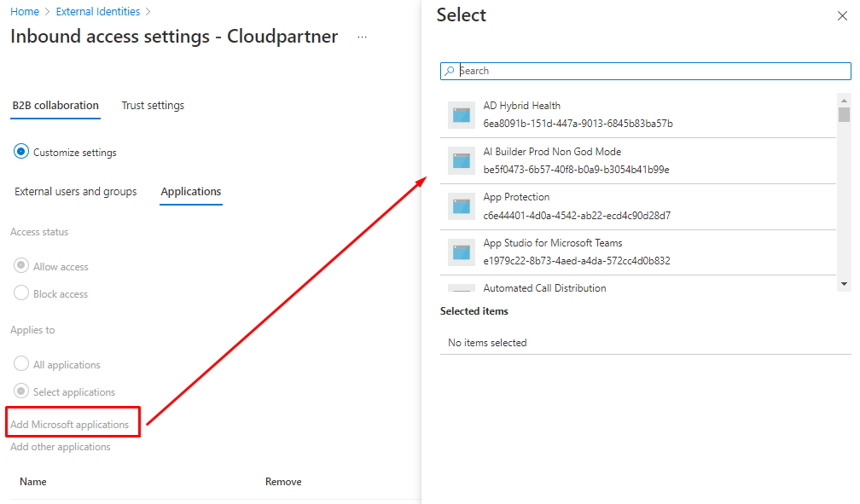Go to Home in the breadcrumb
Viewport: 860px width, 504px height.
click(24, 12)
